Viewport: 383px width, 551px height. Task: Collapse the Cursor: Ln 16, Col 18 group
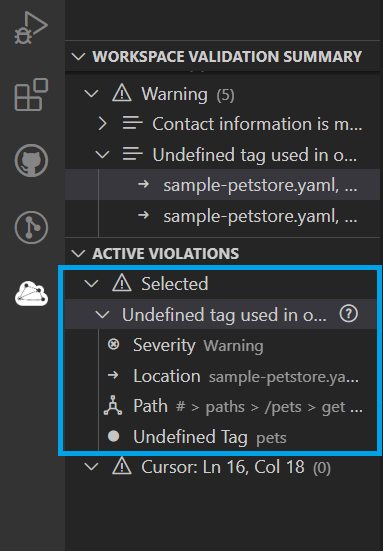point(91,467)
